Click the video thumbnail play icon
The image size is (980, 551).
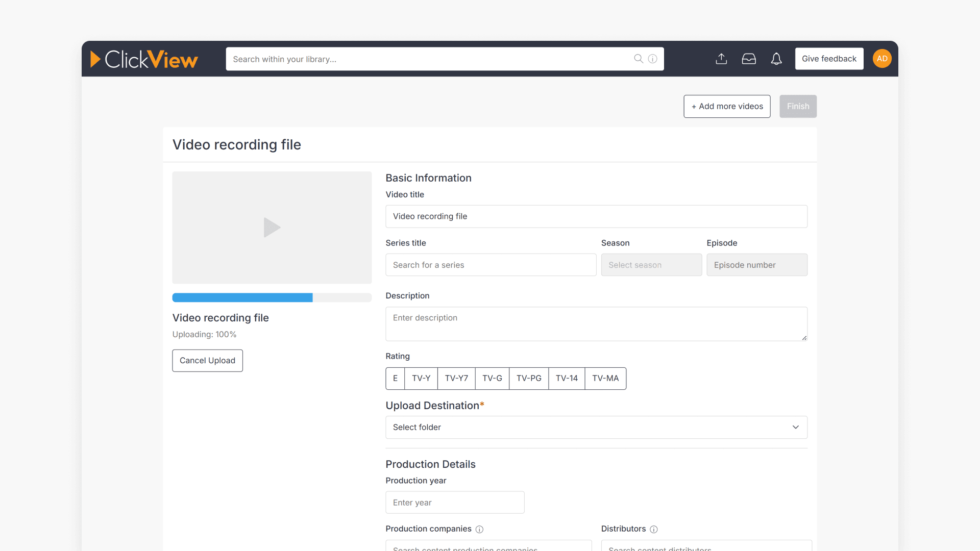pyautogui.click(x=272, y=228)
